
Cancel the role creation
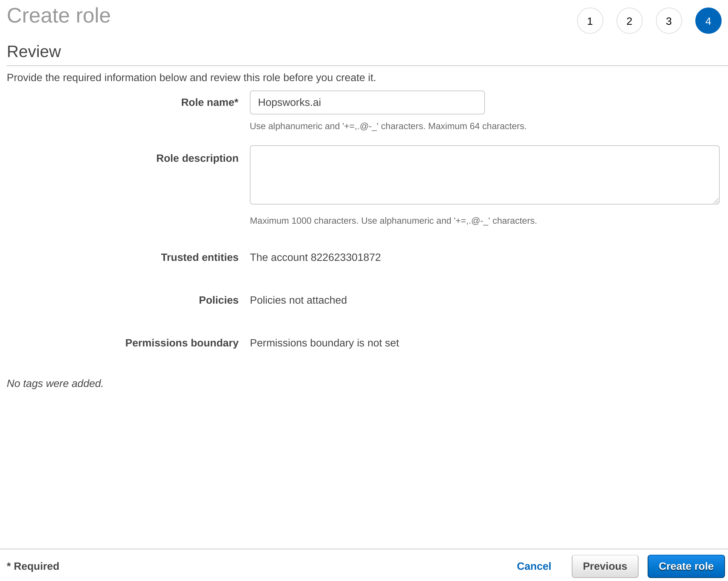coord(534,566)
